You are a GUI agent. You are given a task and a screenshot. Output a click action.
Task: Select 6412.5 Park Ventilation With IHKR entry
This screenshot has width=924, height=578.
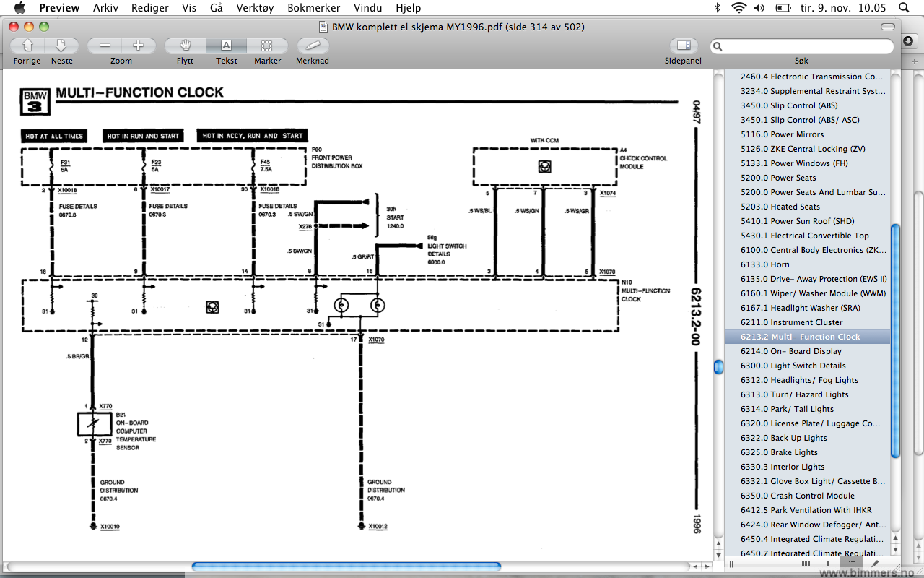coord(806,510)
